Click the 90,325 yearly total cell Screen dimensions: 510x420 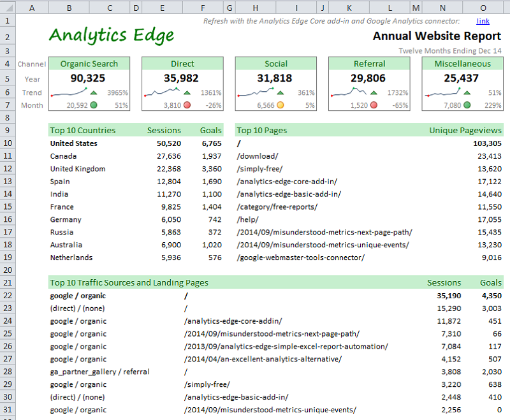click(x=88, y=78)
